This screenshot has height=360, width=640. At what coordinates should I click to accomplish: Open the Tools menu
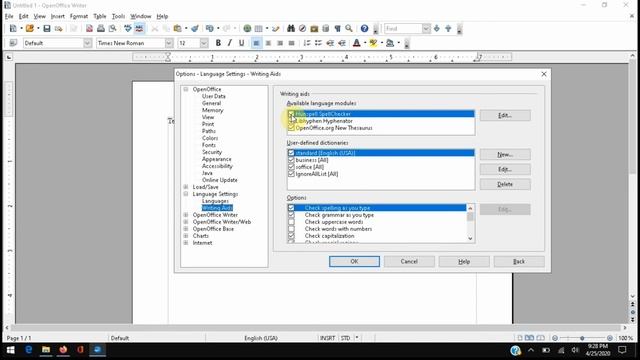(x=118, y=16)
